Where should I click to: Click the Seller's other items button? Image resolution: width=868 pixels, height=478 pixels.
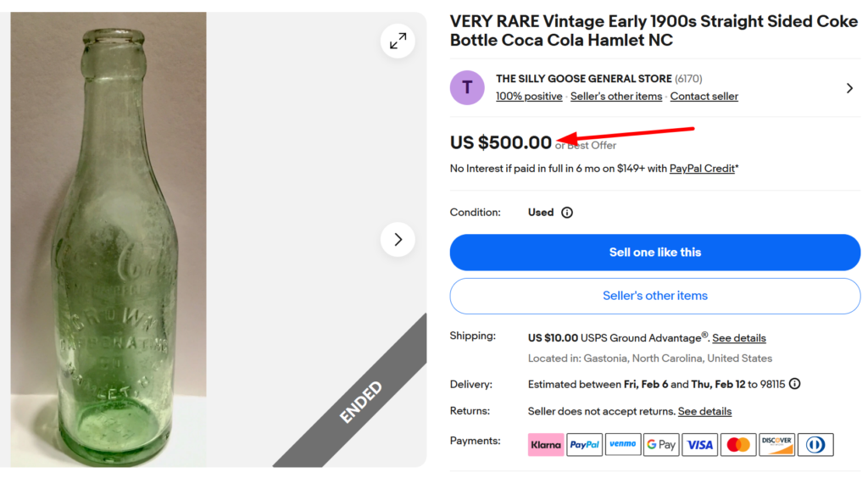click(654, 296)
